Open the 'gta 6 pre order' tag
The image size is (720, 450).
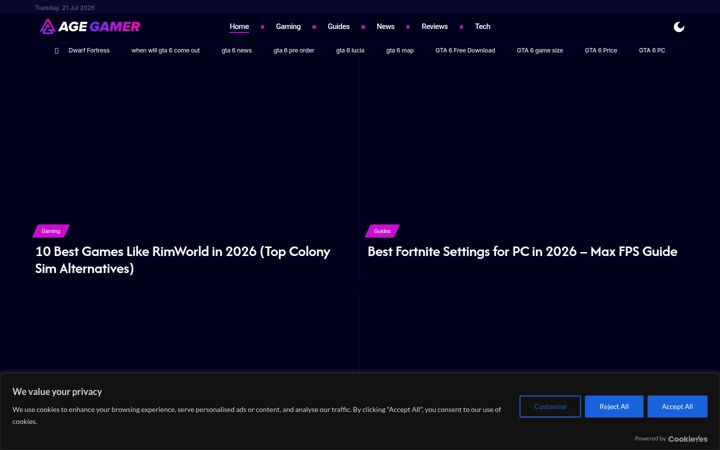pos(294,51)
